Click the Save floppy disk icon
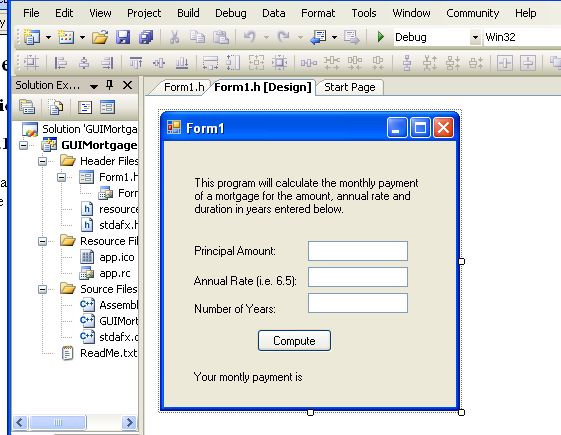 (123, 37)
